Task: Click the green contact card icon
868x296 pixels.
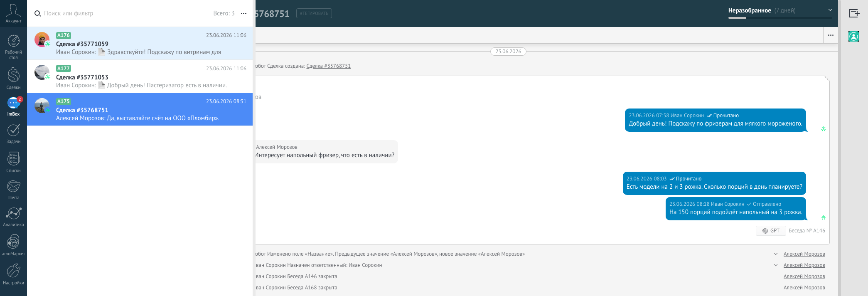Action: point(853,37)
